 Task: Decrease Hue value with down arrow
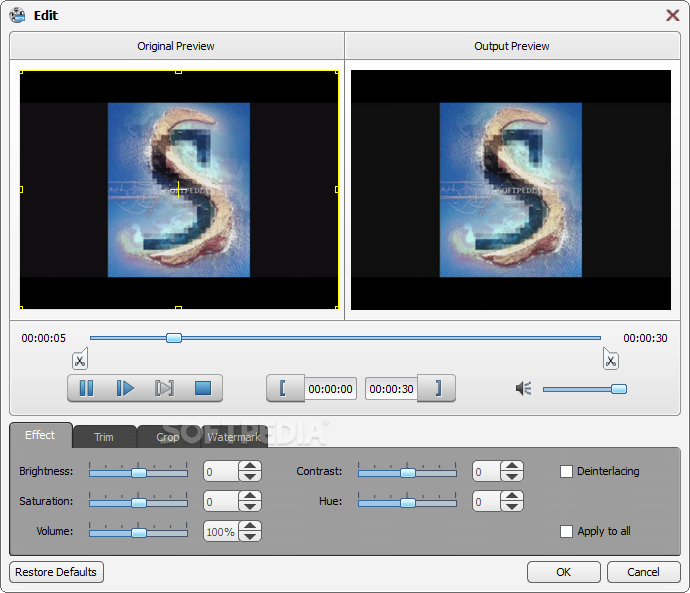click(512, 506)
